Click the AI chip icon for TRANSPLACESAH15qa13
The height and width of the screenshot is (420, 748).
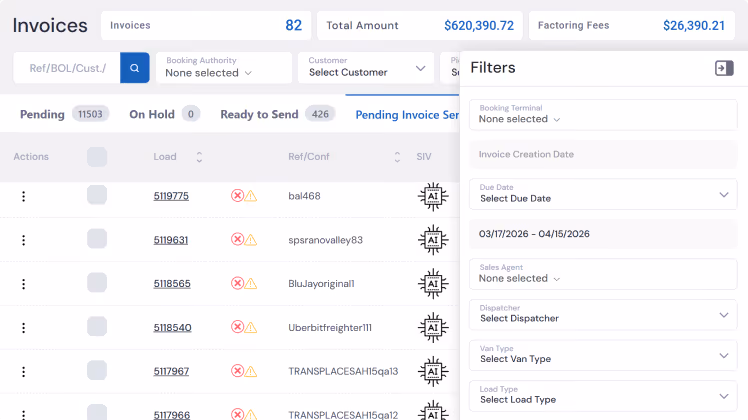(433, 372)
